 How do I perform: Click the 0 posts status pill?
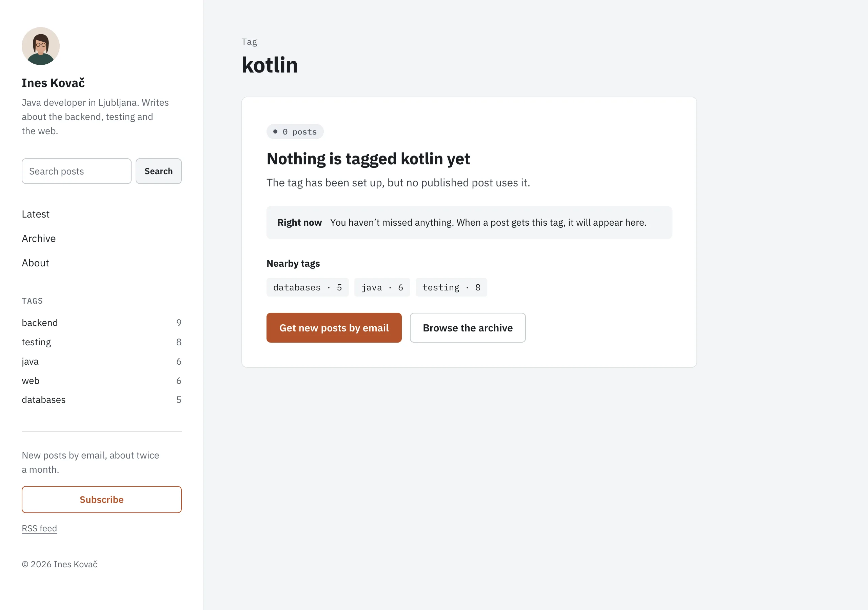click(x=295, y=131)
